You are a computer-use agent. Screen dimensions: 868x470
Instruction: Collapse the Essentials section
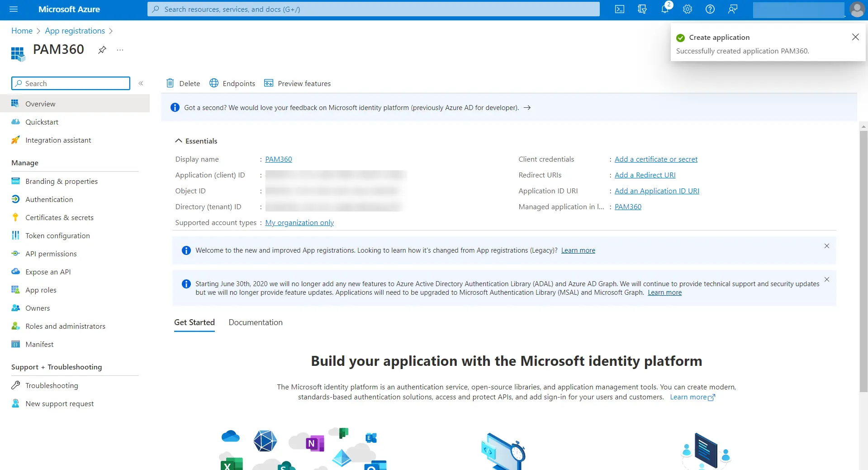coord(179,141)
